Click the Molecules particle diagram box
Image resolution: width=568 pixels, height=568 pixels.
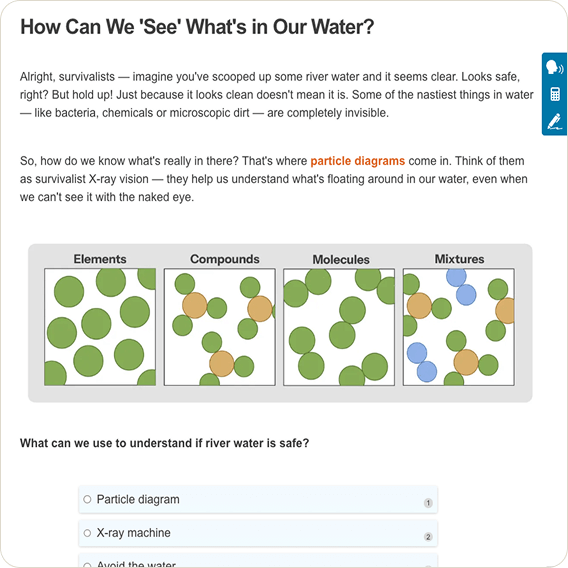pos(339,327)
